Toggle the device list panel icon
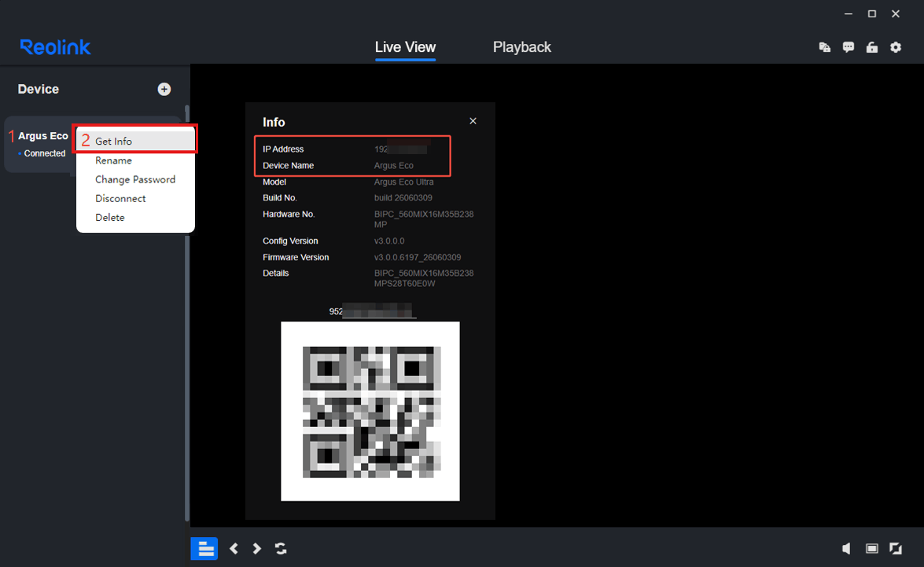 [204, 549]
